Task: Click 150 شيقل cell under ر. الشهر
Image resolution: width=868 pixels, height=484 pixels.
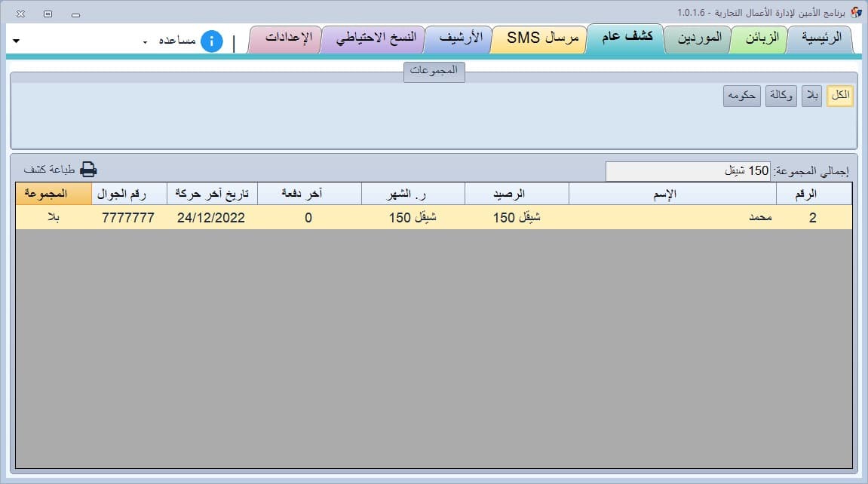Action: click(x=413, y=217)
